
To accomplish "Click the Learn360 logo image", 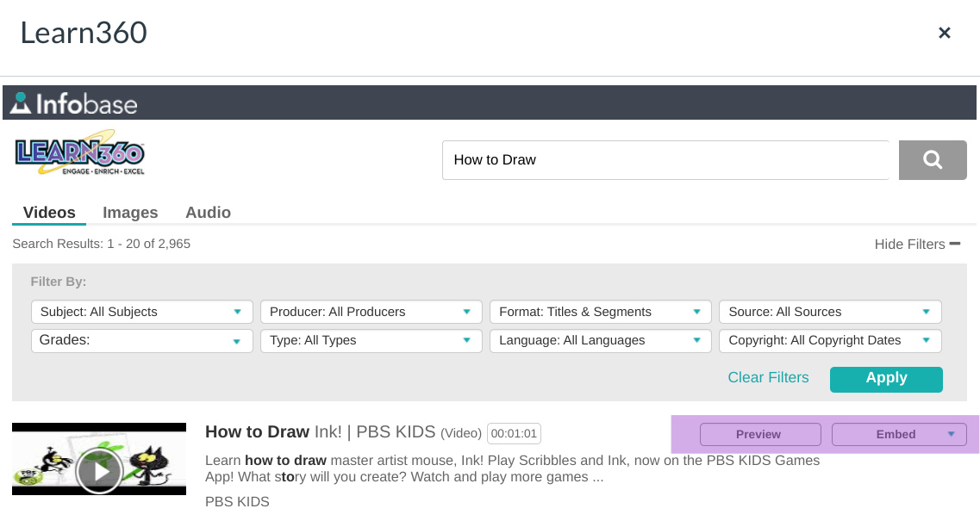I will pyautogui.click(x=79, y=156).
